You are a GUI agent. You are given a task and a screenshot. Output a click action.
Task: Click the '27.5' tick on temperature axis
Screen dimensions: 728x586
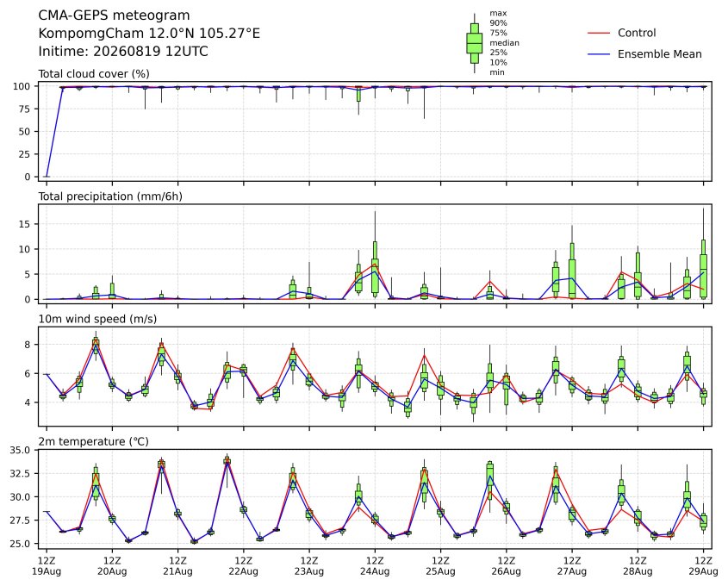click(x=21, y=521)
